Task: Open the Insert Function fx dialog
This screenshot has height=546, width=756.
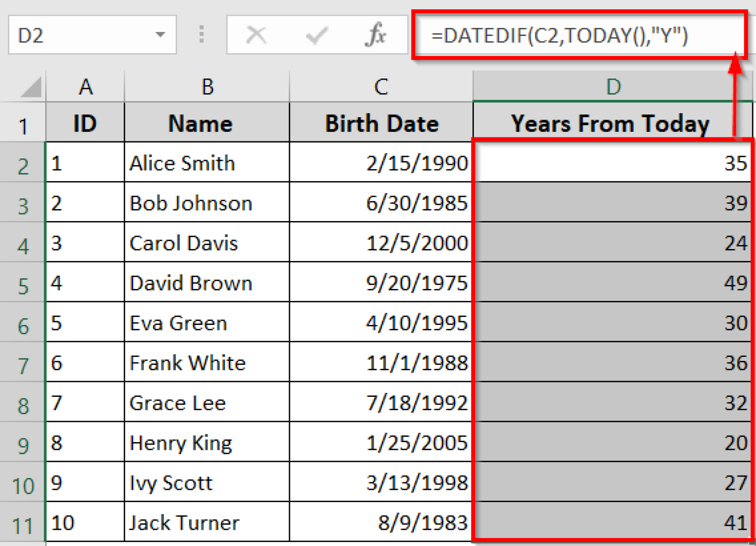Action: pos(376,35)
